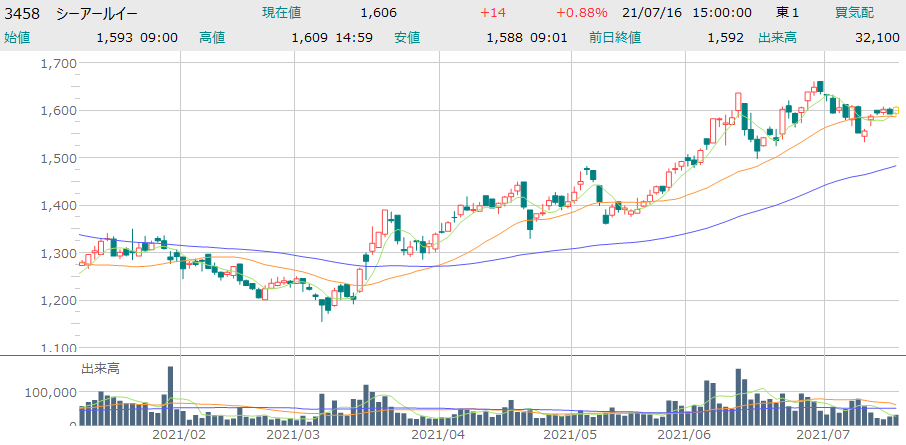Click the current price value 1,606

(378, 13)
